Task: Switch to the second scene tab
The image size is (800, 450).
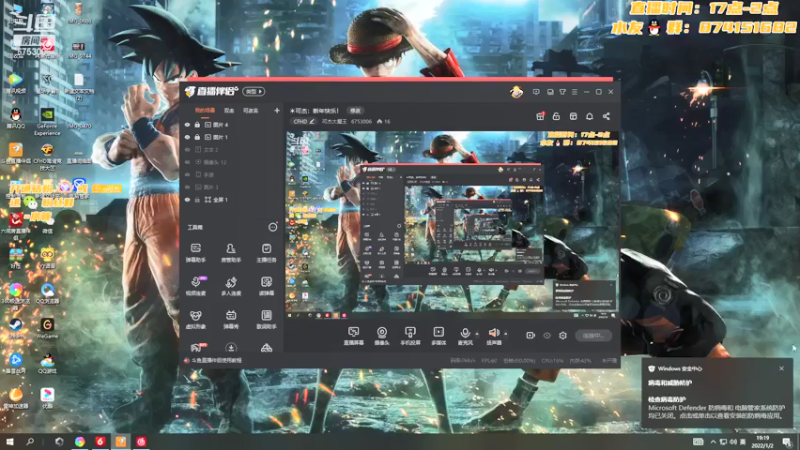Action: click(229, 111)
